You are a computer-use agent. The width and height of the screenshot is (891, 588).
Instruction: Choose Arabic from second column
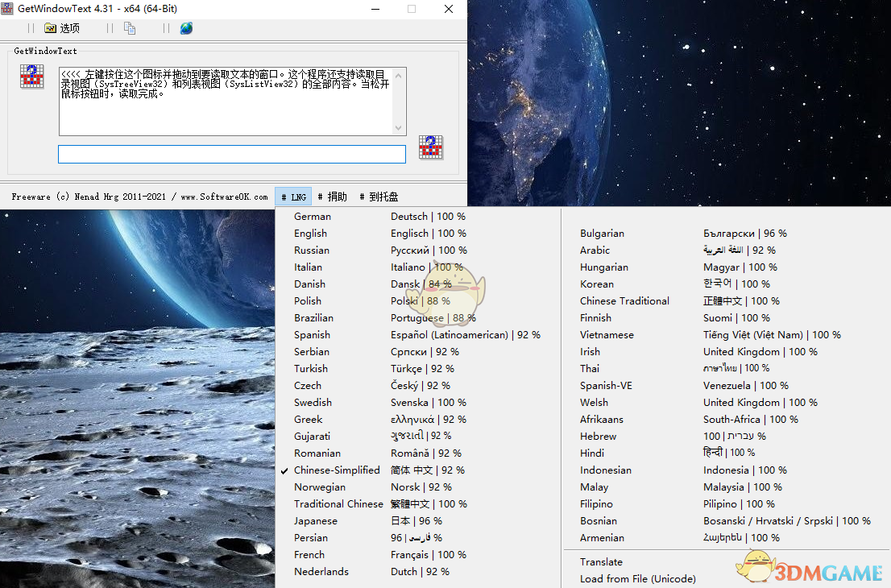pos(726,251)
